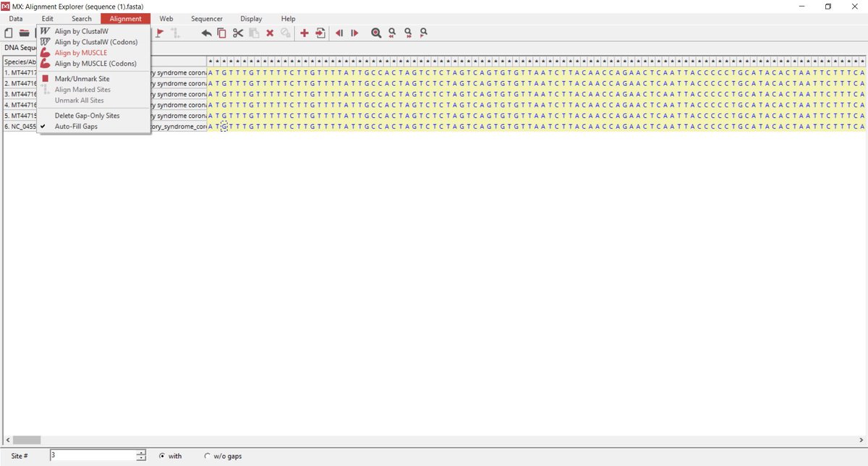Click the red plus add sequence icon
This screenshot has height=466, width=868.
click(x=304, y=33)
